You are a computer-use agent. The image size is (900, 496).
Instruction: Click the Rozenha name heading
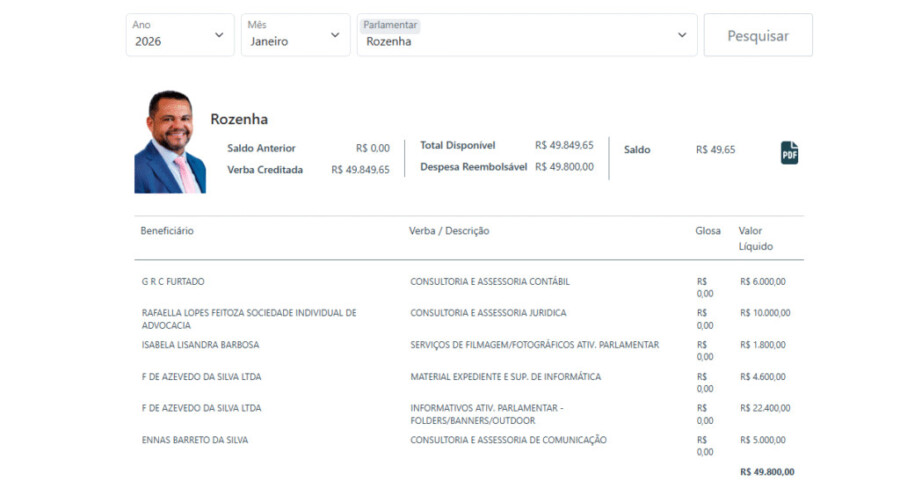239,119
